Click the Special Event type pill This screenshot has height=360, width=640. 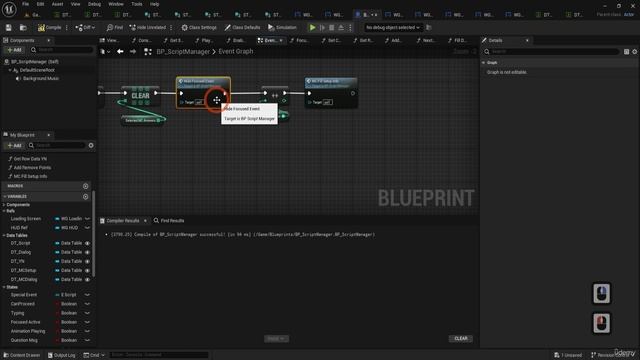66,295
